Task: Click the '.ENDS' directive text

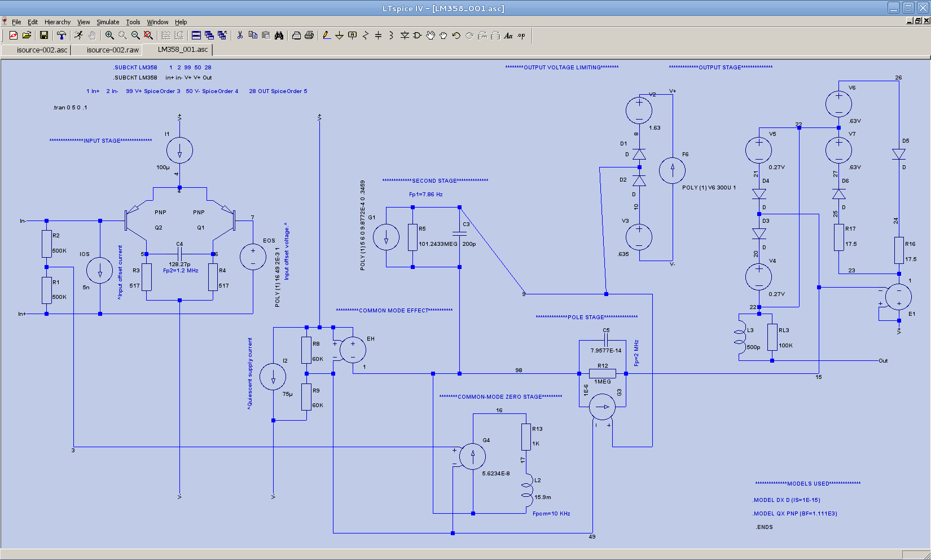Action: [x=765, y=527]
